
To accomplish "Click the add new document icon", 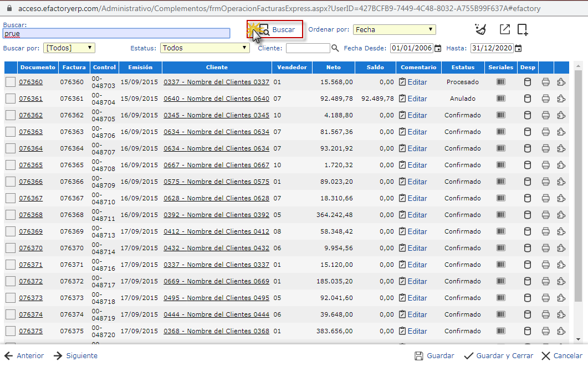I will [523, 29].
